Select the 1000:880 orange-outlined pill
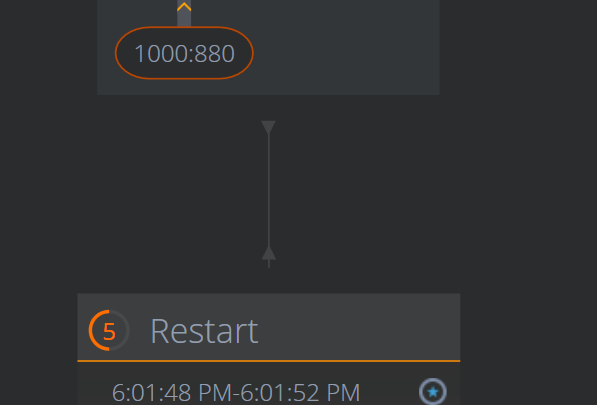Image resolution: width=597 pixels, height=405 pixels. [184, 53]
